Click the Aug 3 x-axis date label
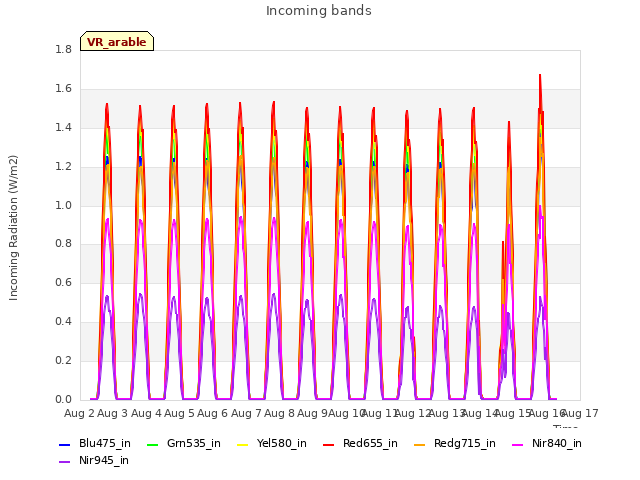This screenshot has height=480, width=640. [113, 413]
